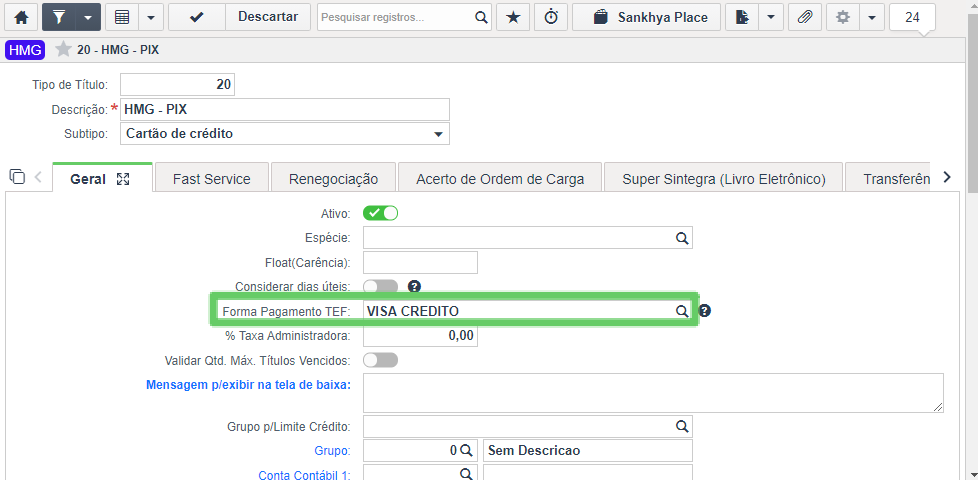Open the grid view dropdown arrow
The width and height of the screenshot is (978, 480).
point(151,17)
